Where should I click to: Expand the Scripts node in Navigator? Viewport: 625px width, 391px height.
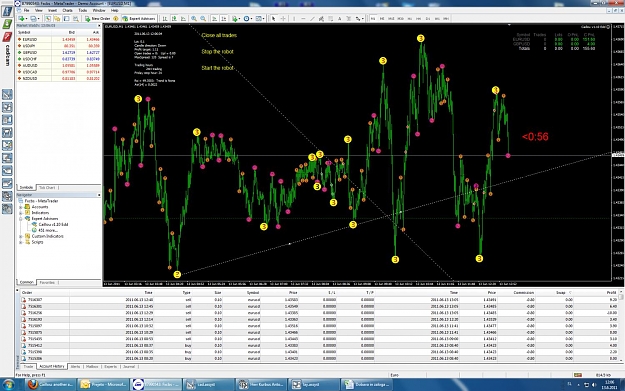pos(21,242)
